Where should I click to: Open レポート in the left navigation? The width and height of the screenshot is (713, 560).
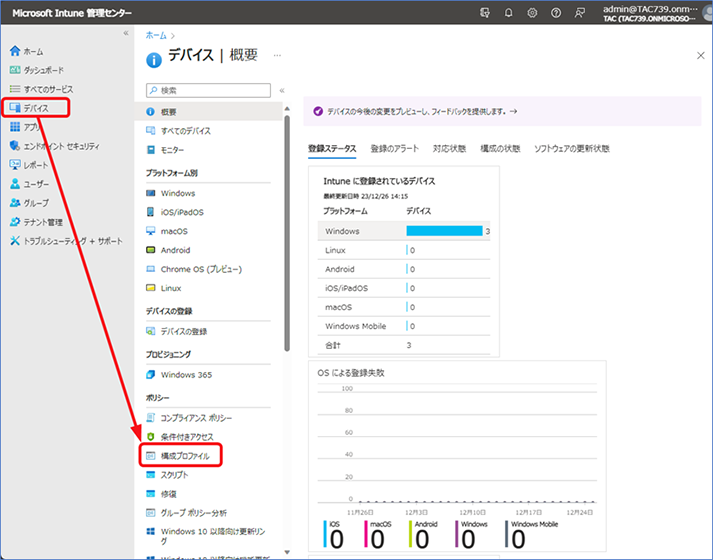pos(29,165)
